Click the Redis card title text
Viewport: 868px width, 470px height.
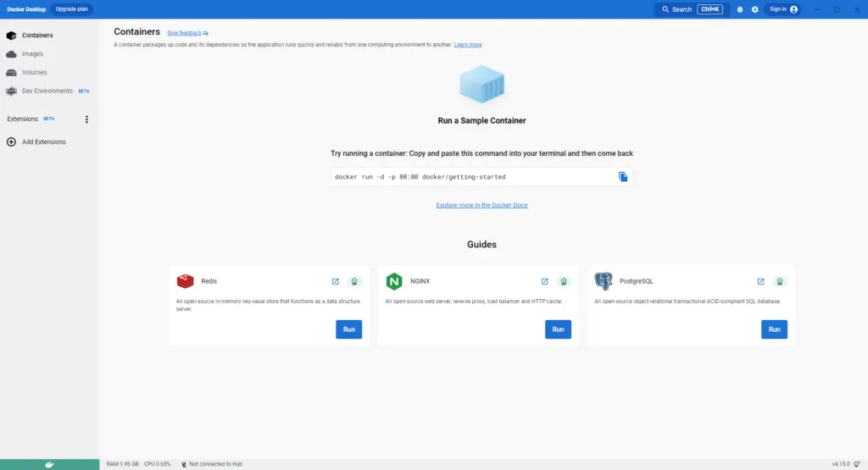pyautogui.click(x=209, y=281)
